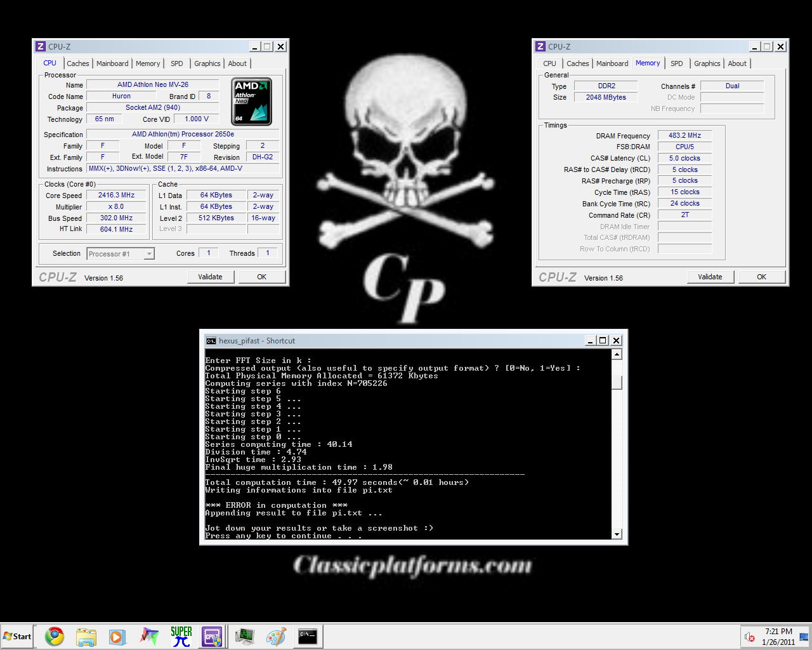Screen dimensions: 812x650
Task: Click the Level 2 cache value 512 KBytes
Action: [216, 218]
